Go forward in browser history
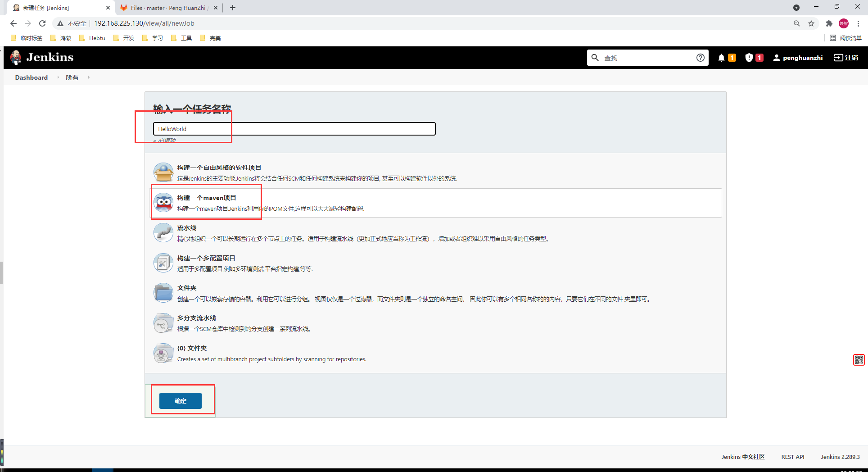This screenshot has height=472, width=868. click(x=28, y=23)
